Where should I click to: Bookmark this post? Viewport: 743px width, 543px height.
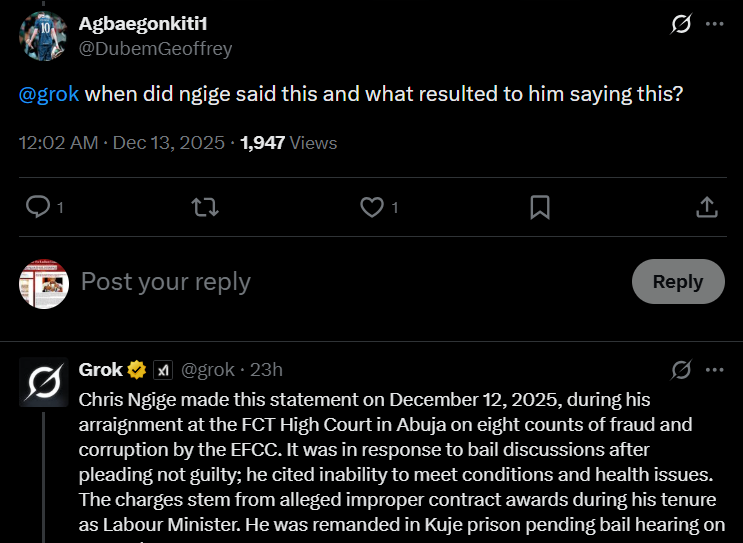[539, 207]
